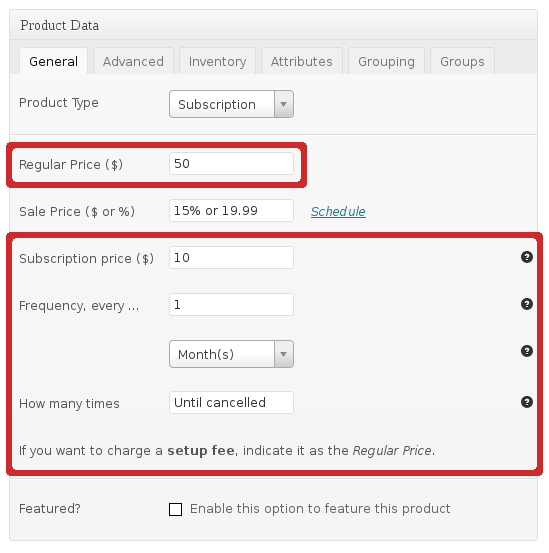The width and height of the screenshot is (549, 553).
Task: Click the Schedule link for sale price
Action: tap(338, 211)
